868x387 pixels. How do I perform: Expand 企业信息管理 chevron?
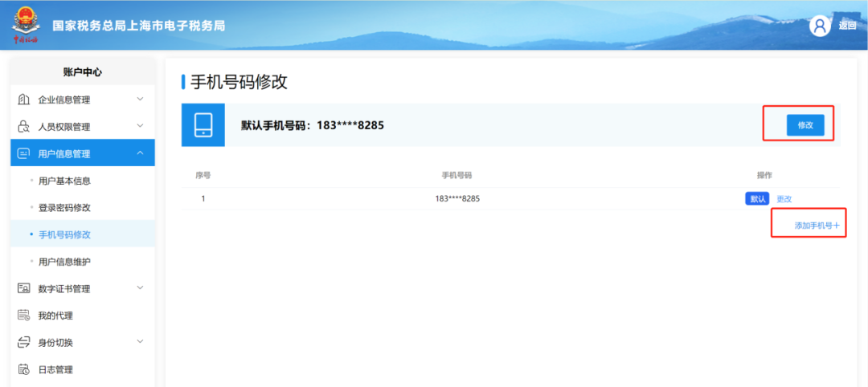pos(140,100)
